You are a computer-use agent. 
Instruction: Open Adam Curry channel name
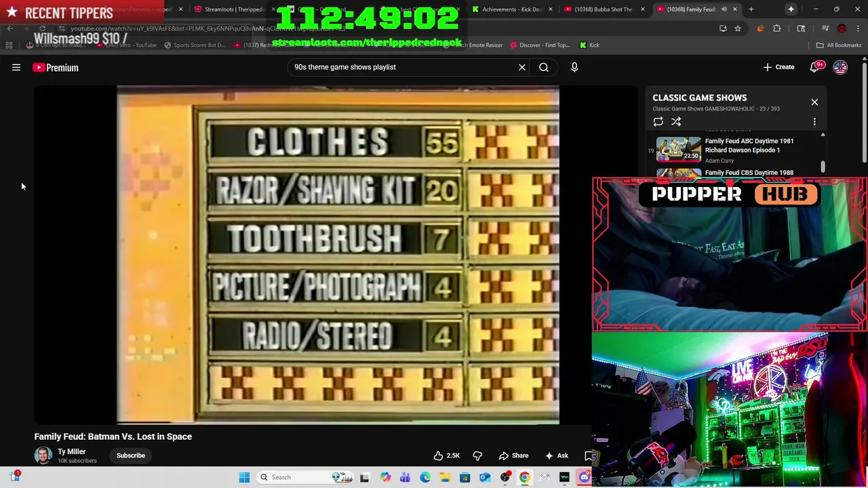click(x=719, y=161)
